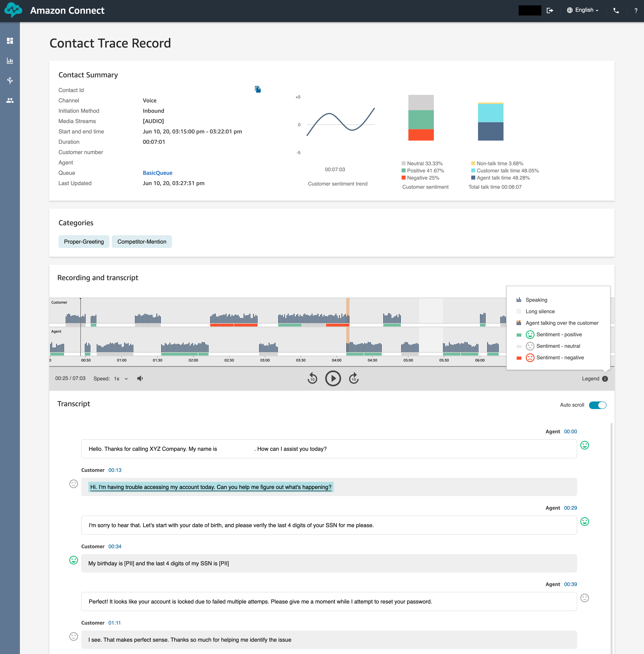The height and width of the screenshot is (654, 644).
Task: Open the dashboard icon in sidebar
Action: tap(10, 41)
